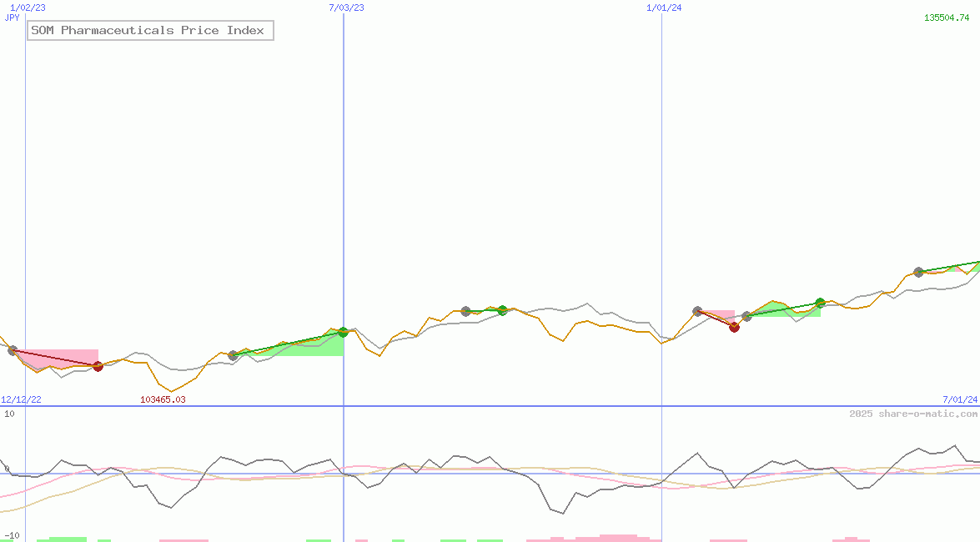
Task: Click the red marker after January 2024
Action: tap(734, 329)
